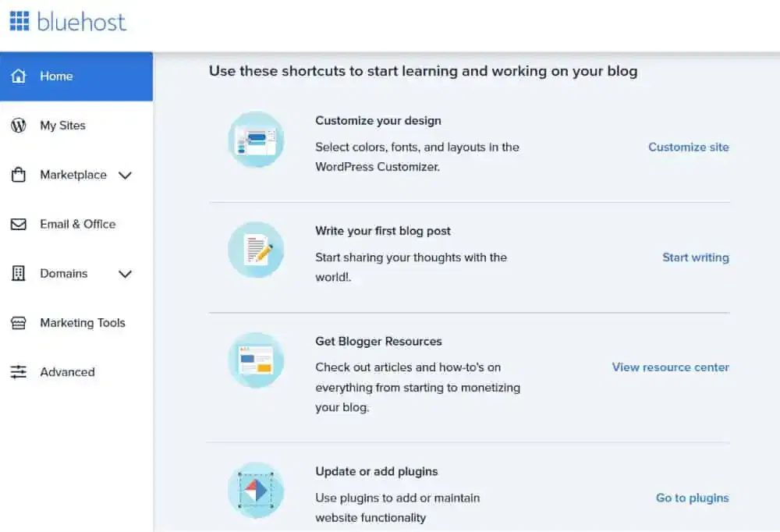Screen dimensions: 780x532
Task: Open View resource center
Action: 670,367
